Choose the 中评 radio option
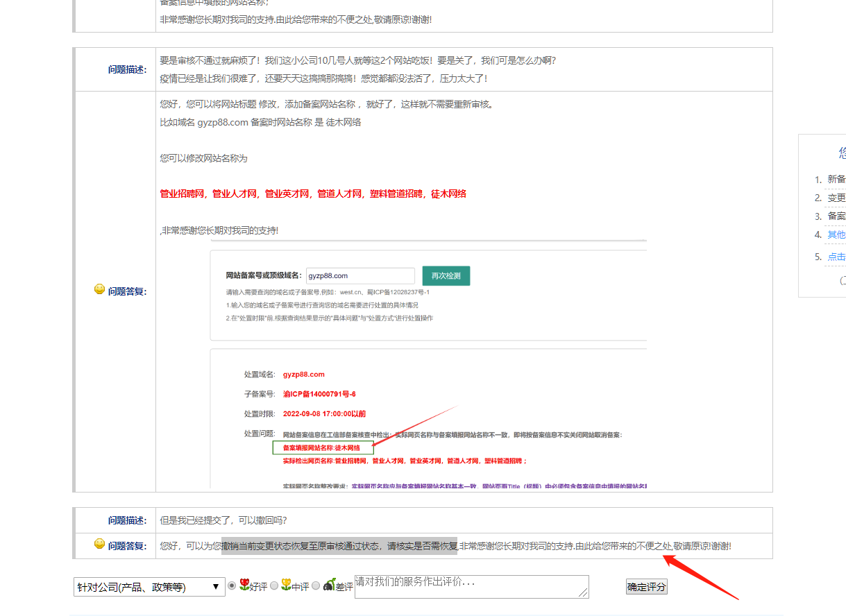Image resolution: width=846 pixels, height=616 pixels. click(274, 586)
